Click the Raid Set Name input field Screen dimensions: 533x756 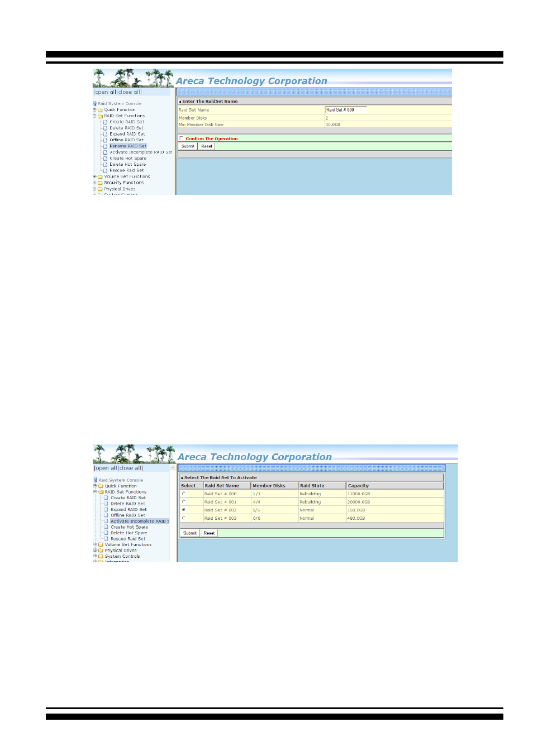pos(346,110)
